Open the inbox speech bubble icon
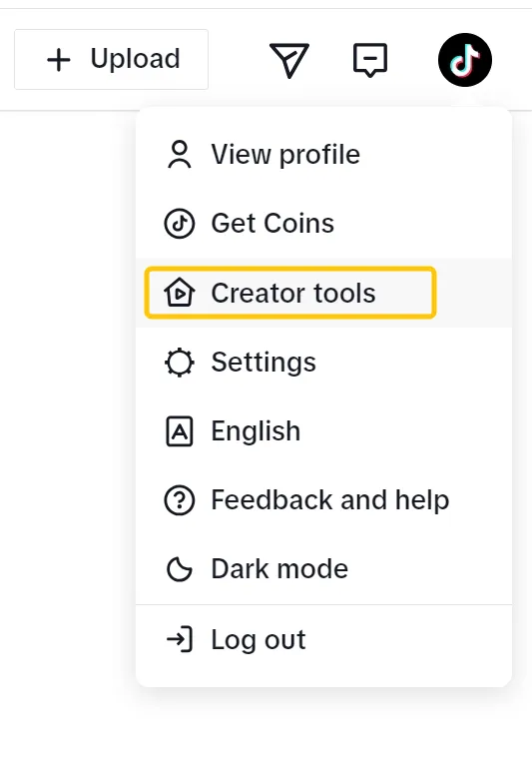Screen dimensions: 532x775 coord(370,60)
